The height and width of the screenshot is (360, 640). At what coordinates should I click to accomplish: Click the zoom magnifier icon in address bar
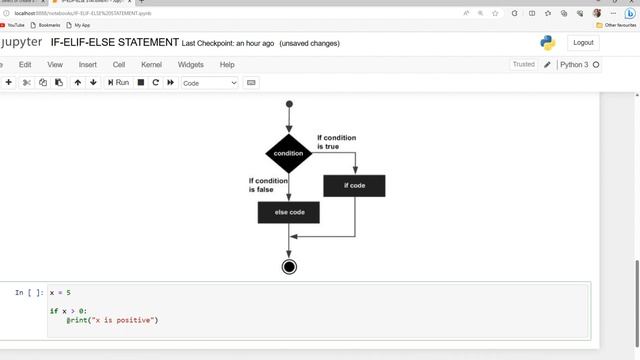tap(481, 13)
